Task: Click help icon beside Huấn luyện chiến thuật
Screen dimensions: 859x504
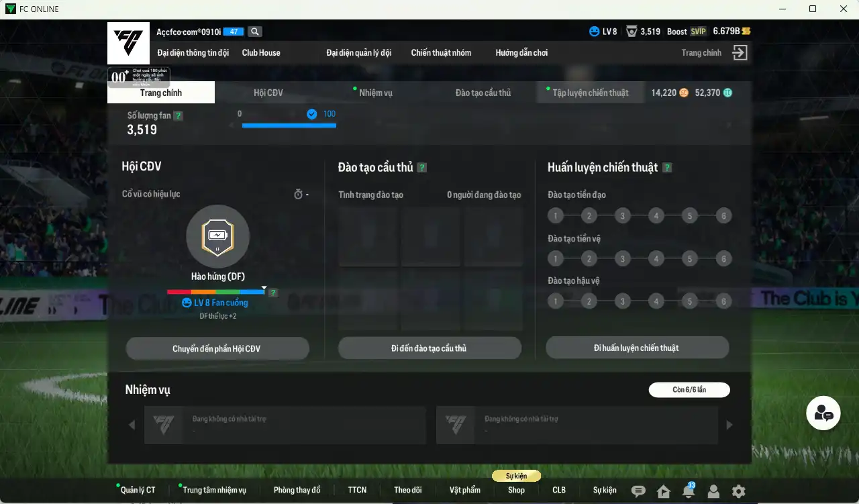Action: tap(667, 168)
